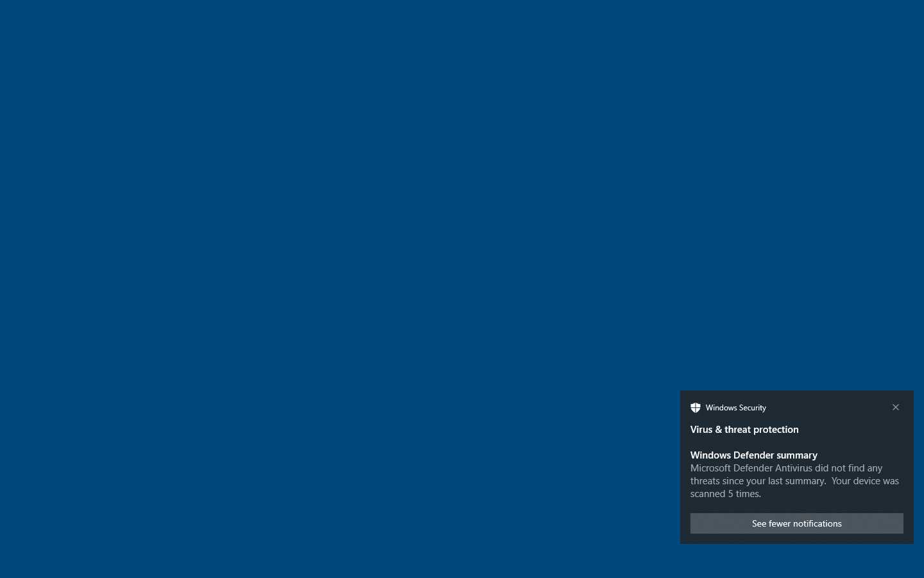Select the Windows Defender summary title
The width and height of the screenshot is (924, 578).
click(754, 455)
